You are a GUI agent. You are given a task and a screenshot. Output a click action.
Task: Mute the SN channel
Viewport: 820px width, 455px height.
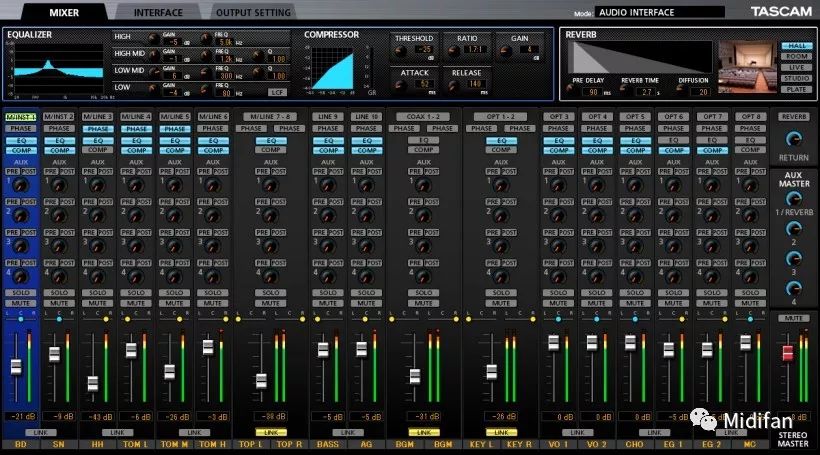(59, 303)
